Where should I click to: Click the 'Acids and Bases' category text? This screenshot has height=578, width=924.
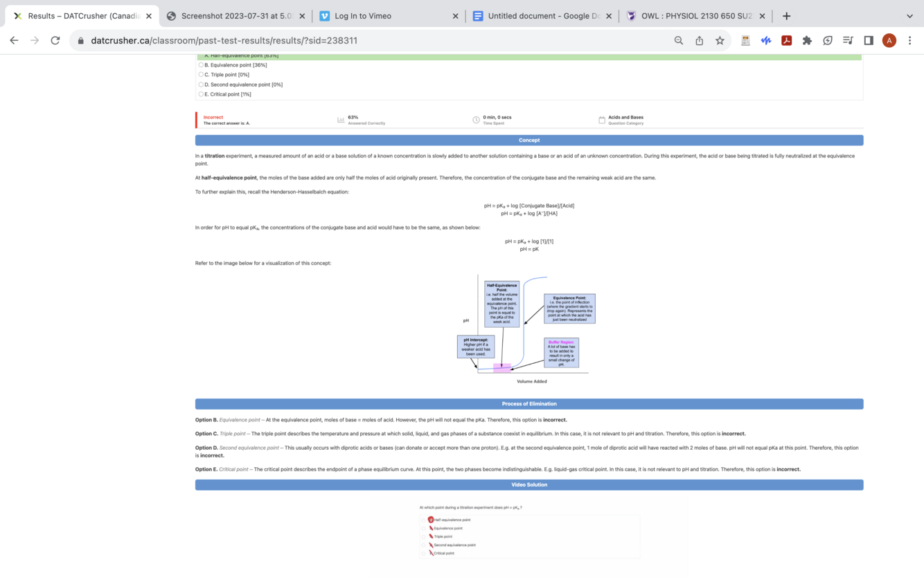pos(625,117)
